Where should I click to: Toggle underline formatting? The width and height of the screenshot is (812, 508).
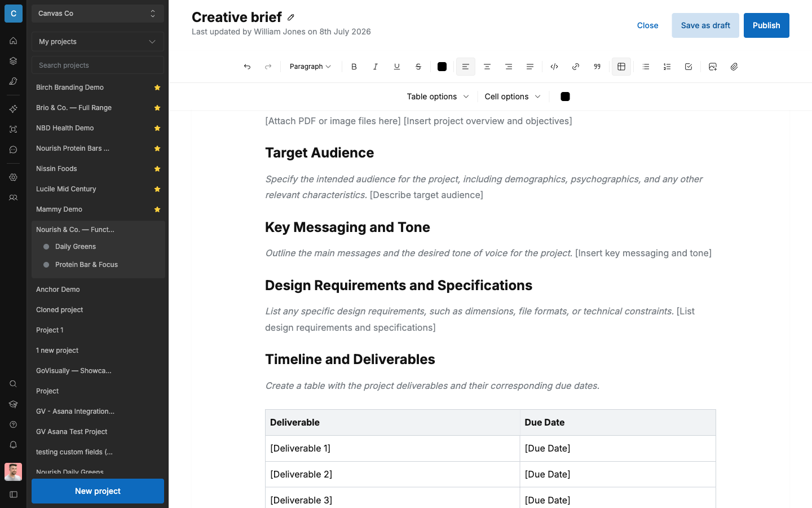(x=397, y=67)
